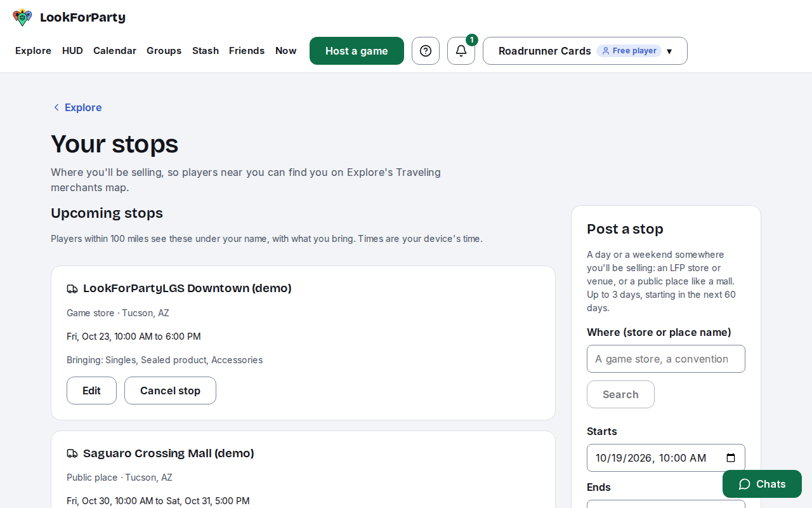
Task: Open the calendar picker in Starts field
Action: (x=731, y=458)
